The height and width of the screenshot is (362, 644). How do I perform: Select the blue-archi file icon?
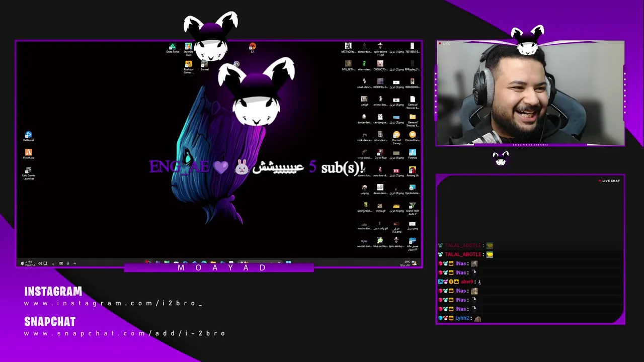[380, 242]
